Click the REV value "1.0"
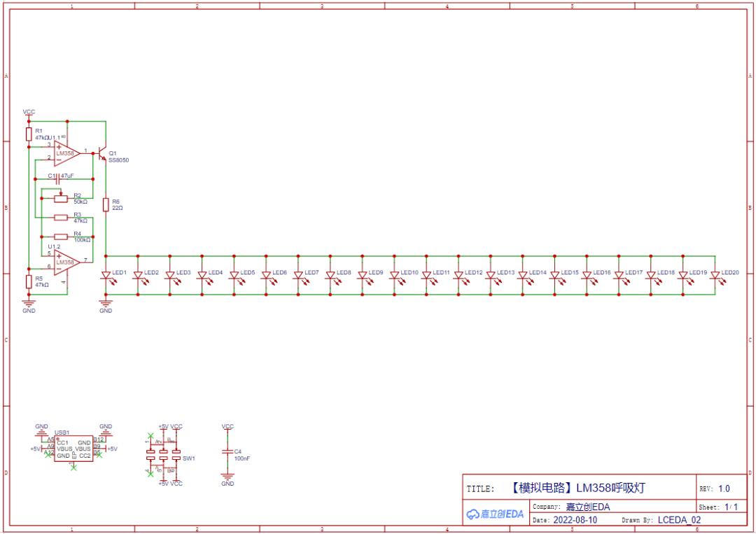This screenshot has height=534, width=756. (x=724, y=489)
